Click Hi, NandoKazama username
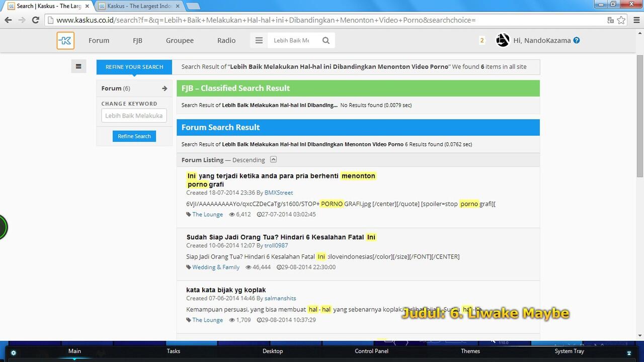Image resolution: width=644 pixels, height=362 pixels. (542, 40)
